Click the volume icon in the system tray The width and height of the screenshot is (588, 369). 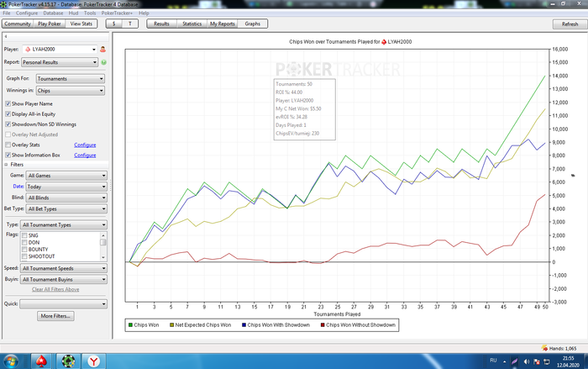click(x=526, y=361)
